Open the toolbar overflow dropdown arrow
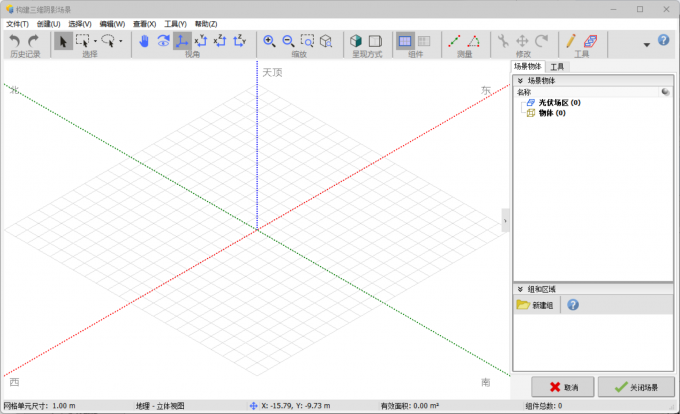Screen dimensions: 680x414 click(x=647, y=45)
